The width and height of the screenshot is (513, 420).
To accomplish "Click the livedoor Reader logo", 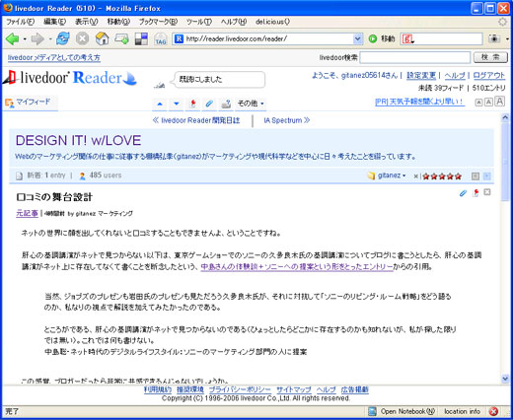I will coord(70,78).
